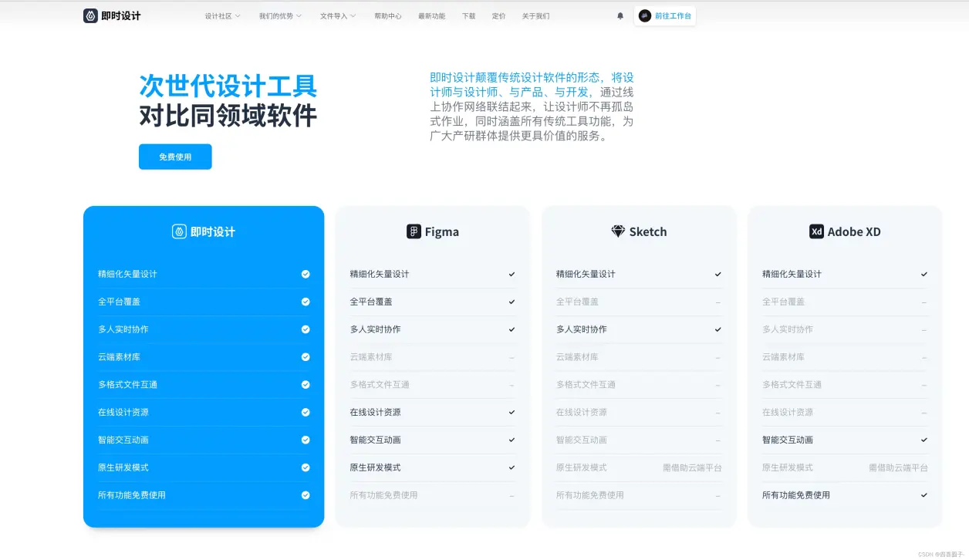Click the check circle for 即时设计 云端素材库
This screenshot has height=560, width=969.
pos(306,357)
